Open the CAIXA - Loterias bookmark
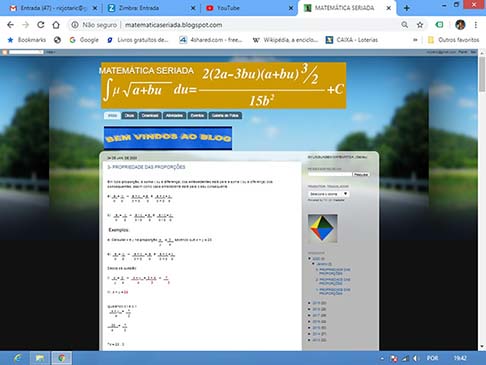 [352, 40]
